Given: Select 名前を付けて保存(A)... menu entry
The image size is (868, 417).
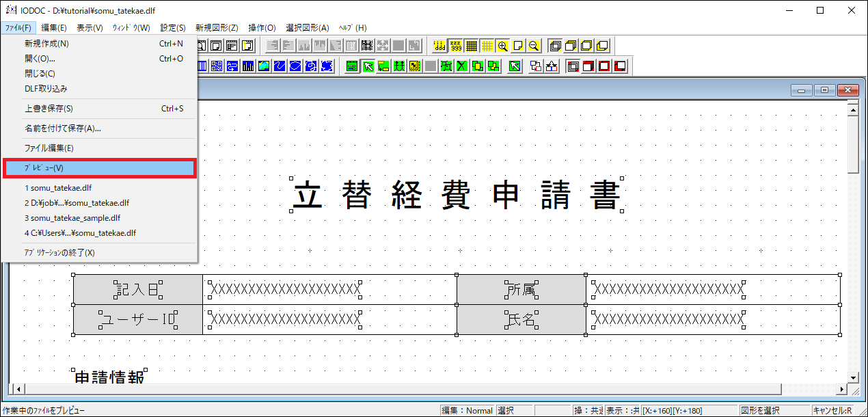Looking at the screenshot, I should pos(63,129).
